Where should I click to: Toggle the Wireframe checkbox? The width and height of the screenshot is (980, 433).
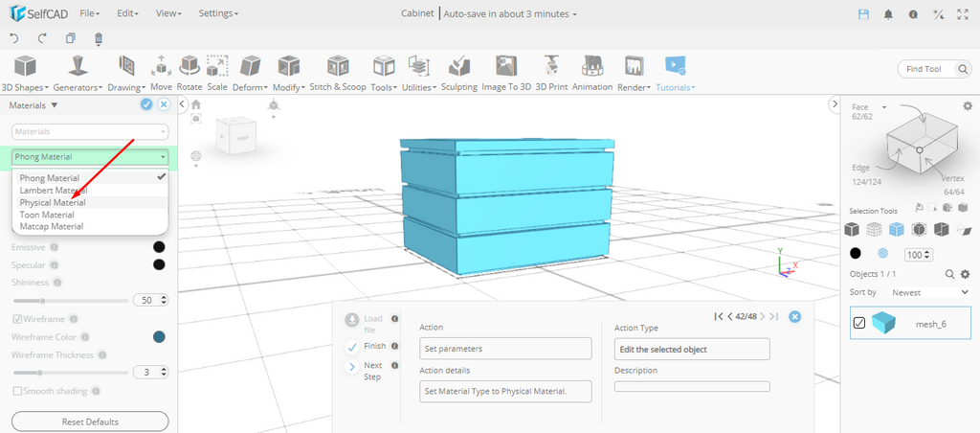coord(18,319)
